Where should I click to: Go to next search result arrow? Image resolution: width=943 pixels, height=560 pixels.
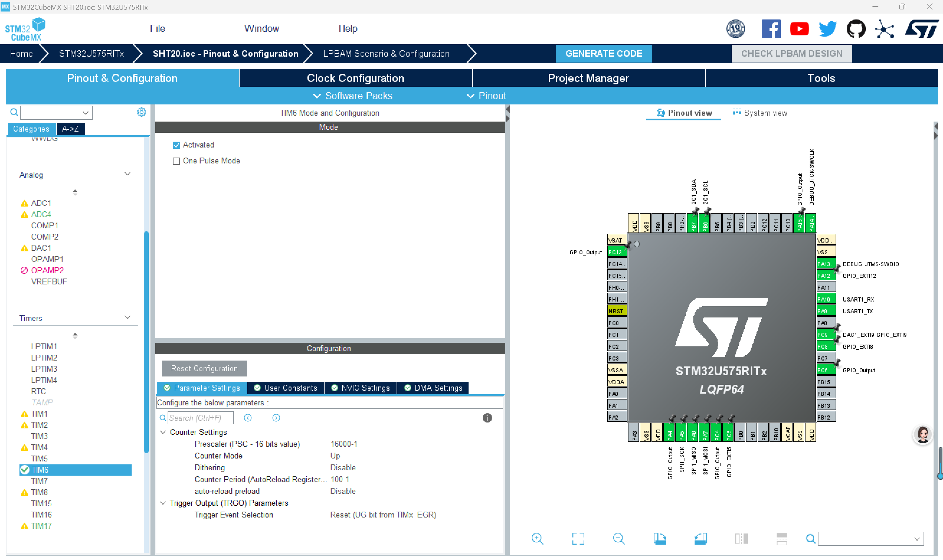[276, 418]
